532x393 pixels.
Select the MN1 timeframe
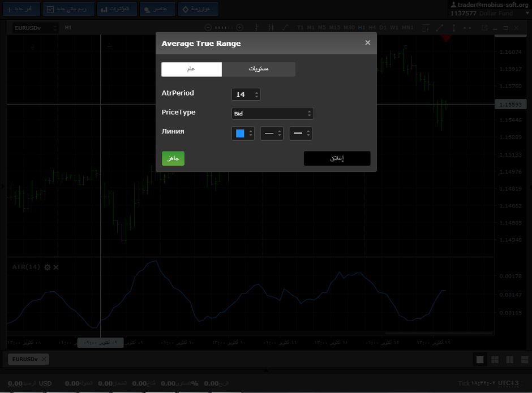[407, 28]
